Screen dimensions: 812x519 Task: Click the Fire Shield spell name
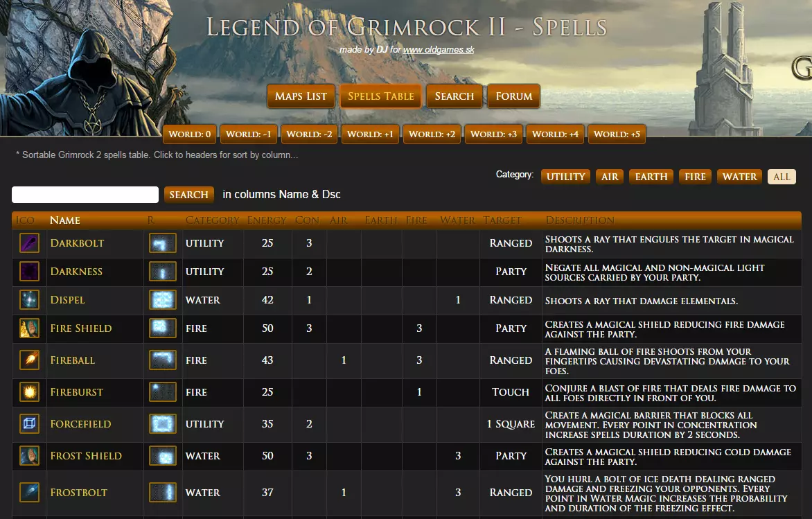tap(81, 328)
